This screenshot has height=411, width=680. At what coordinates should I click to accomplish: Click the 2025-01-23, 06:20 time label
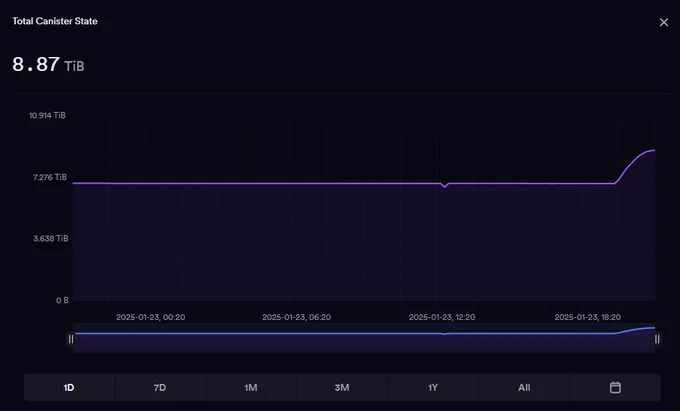297,317
